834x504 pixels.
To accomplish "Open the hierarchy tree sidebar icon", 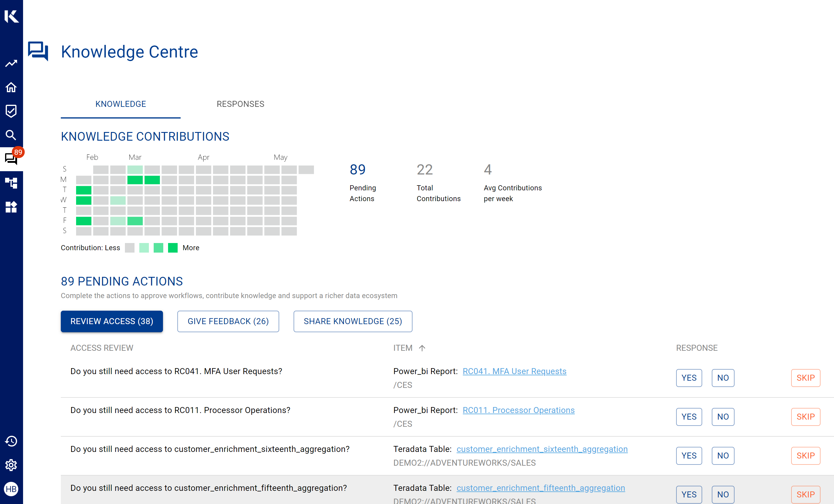I will (11, 183).
